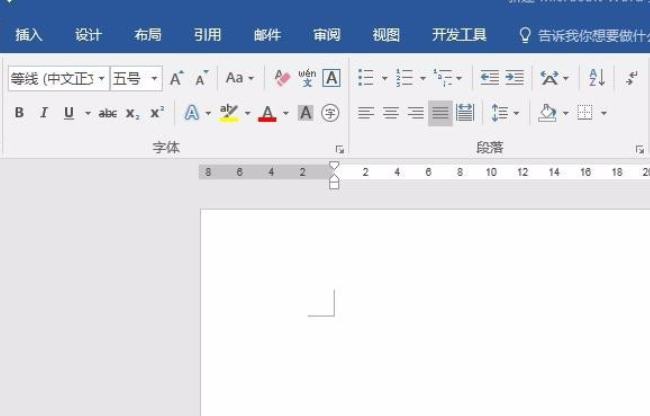
Task: Expand highlight color dropdown arrow
Action: (247, 113)
